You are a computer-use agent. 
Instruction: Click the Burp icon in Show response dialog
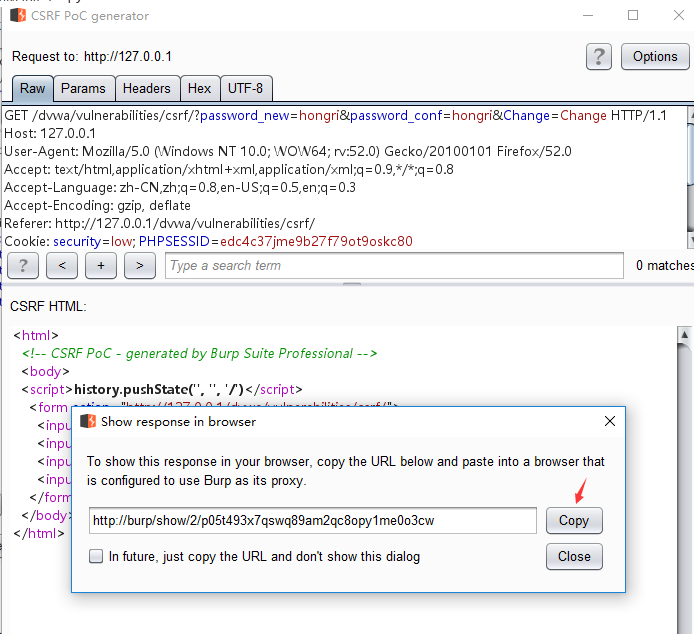pos(88,421)
